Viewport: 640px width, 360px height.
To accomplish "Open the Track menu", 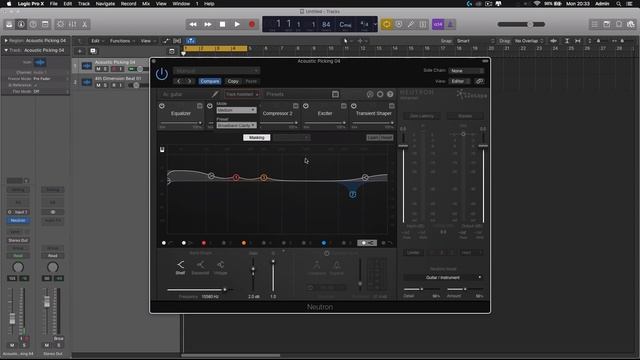I will coord(84,4).
